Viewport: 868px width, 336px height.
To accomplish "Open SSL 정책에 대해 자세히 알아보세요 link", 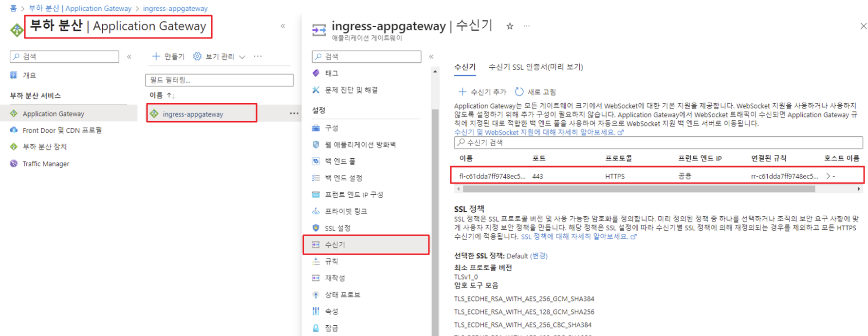I will pos(578,237).
